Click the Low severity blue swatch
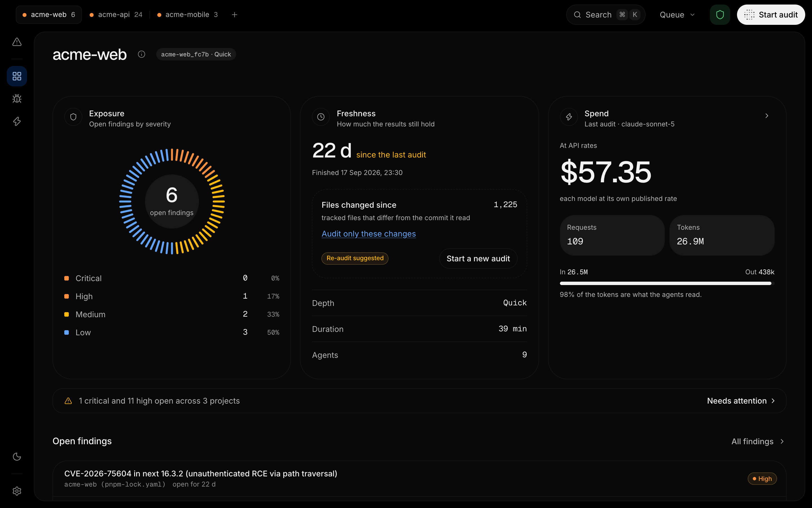This screenshot has height=508, width=812. [x=67, y=333]
